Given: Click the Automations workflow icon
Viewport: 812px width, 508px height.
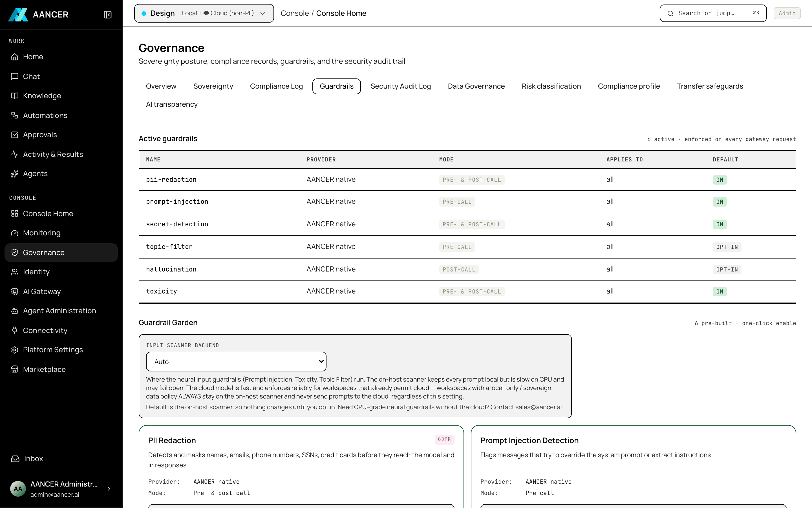Looking at the screenshot, I should tap(14, 115).
